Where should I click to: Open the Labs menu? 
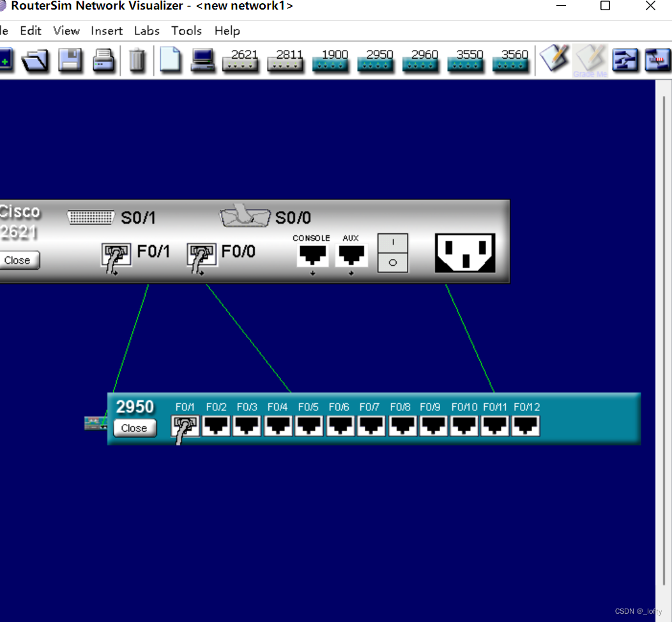coord(146,31)
